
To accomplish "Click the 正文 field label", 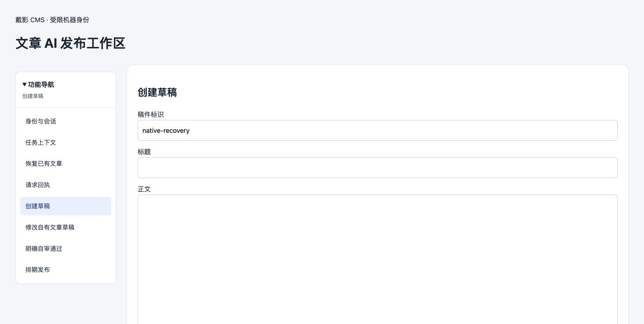I will tap(144, 189).
